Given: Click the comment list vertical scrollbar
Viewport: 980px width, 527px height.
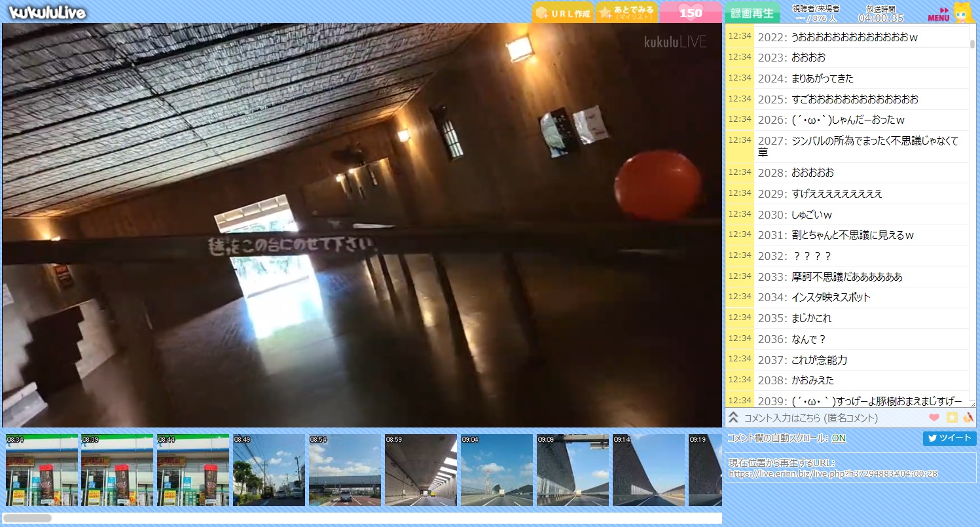Looking at the screenshot, I should point(972,196).
